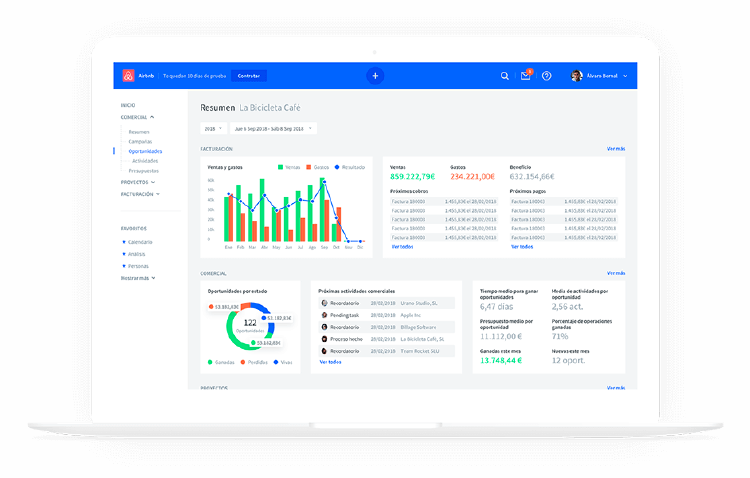Image resolution: width=750 pixels, height=478 pixels.
Task: Open search with the magnifier icon
Action: [505, 76]
